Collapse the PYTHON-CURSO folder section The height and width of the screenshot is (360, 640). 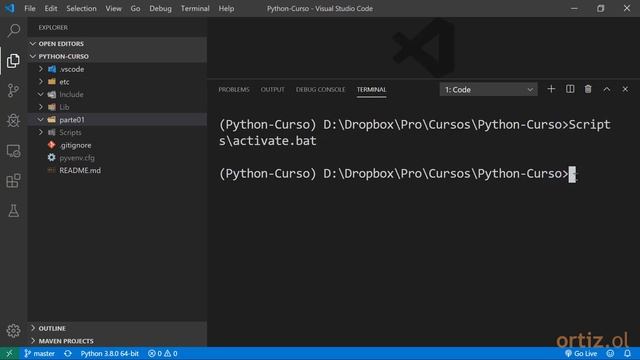click(117, 56)
